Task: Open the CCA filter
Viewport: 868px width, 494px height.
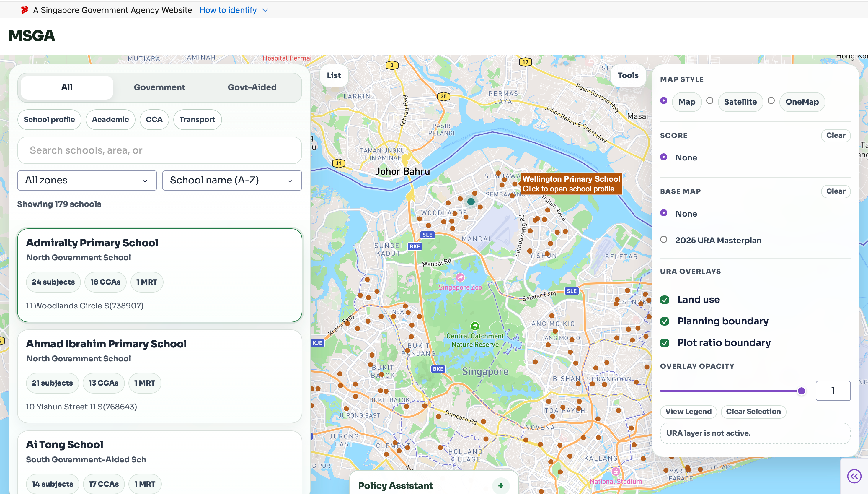Action: point(154,119)
